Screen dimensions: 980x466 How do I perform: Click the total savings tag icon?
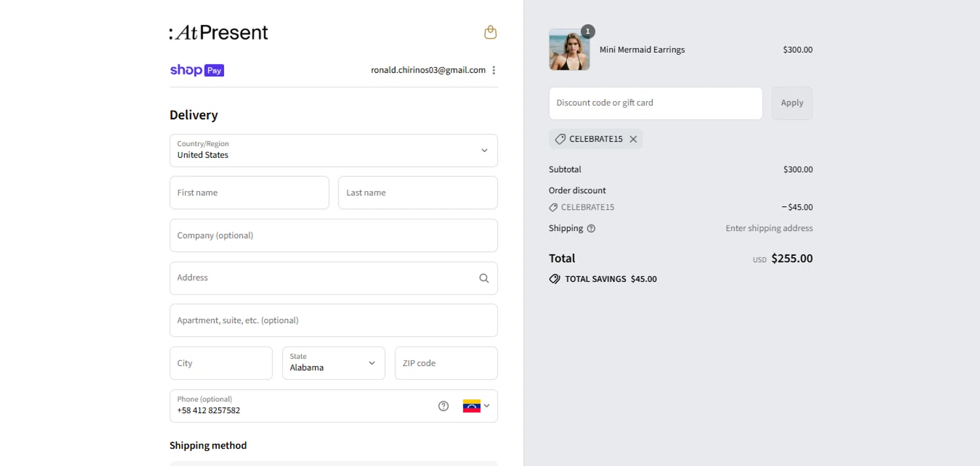[555, 279]
